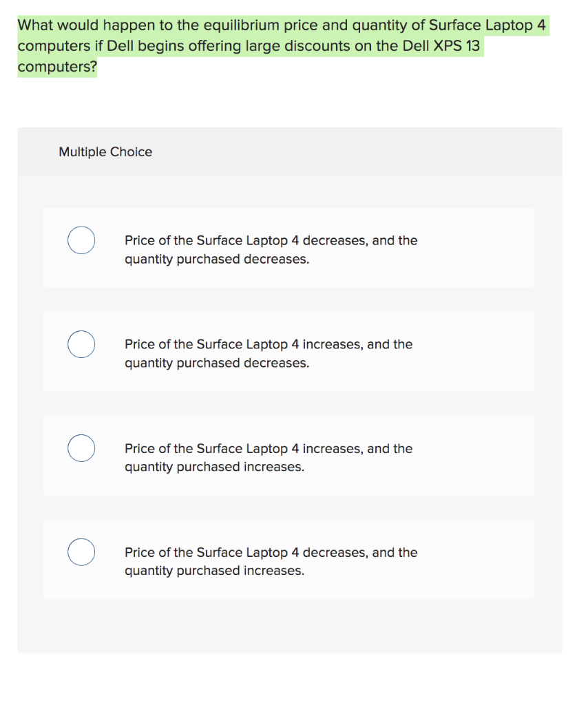The height and width of the screenshot is (705, 588).
Task: Select radio button for price decreases, quantity increases
Action: tap(81, 552)
